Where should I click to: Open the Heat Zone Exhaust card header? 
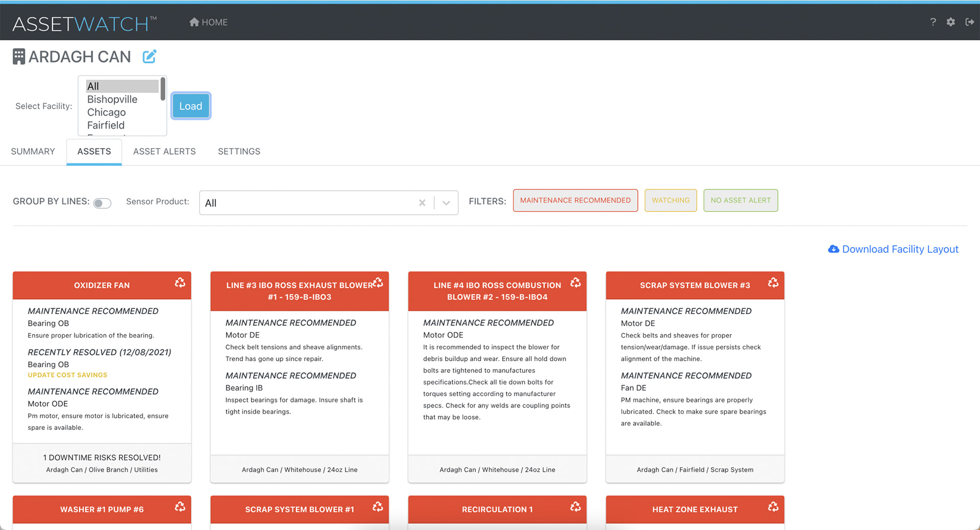pyautogui.click(x=695, y=509)
